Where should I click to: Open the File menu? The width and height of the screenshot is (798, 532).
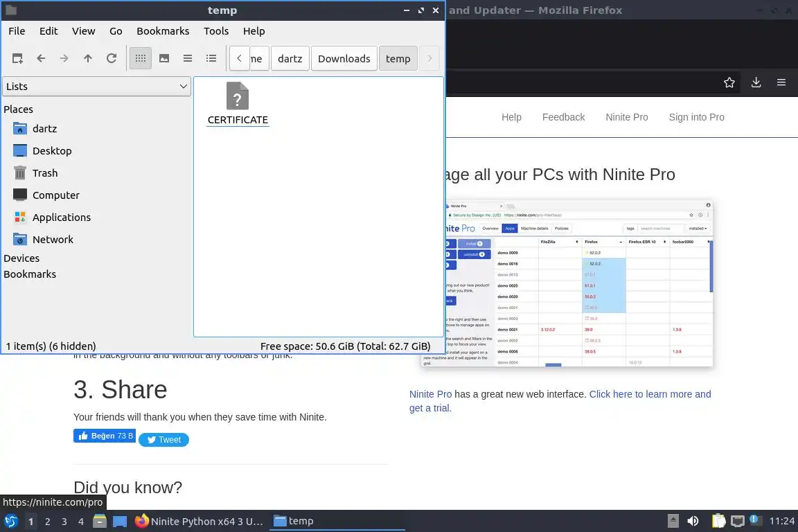(x=17, y=31)
